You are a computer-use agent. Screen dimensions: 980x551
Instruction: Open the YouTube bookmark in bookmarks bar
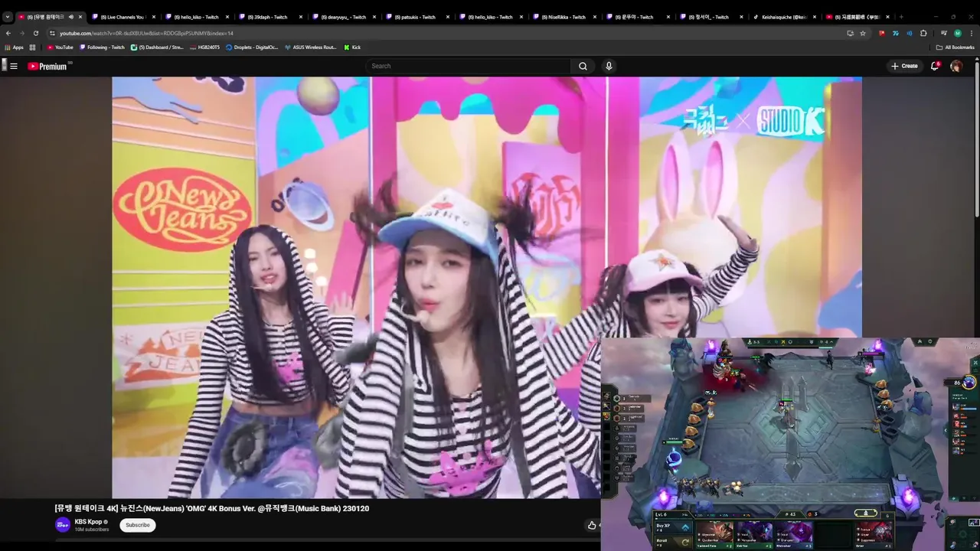click(60, 47)
